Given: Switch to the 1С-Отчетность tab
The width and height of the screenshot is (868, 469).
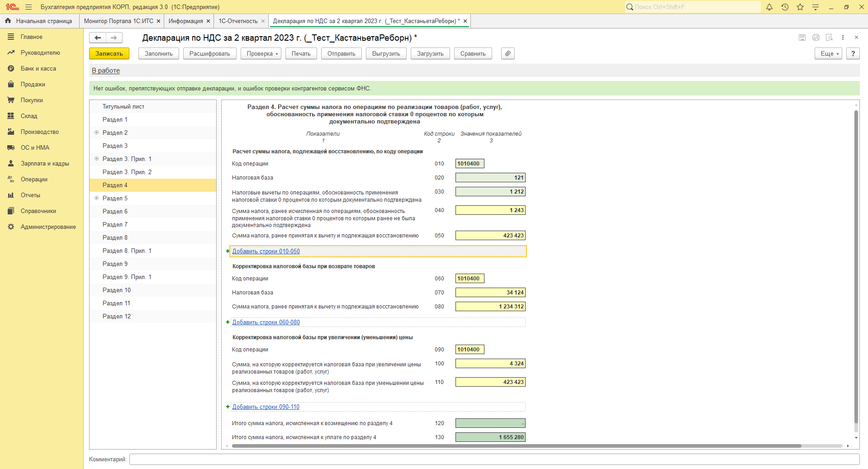Looking at the screenshot, I should [238, 21].
